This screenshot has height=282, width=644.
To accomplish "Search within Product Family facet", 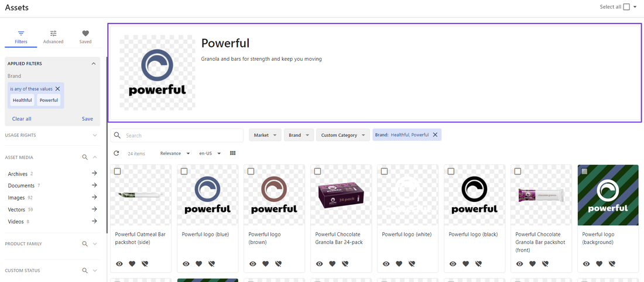I will (85, 244).
